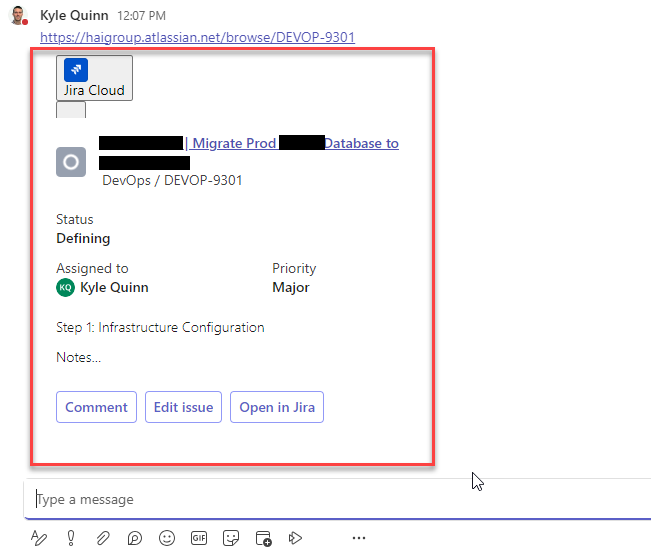Click the gray issue type icon

click(x=71, y=162)
